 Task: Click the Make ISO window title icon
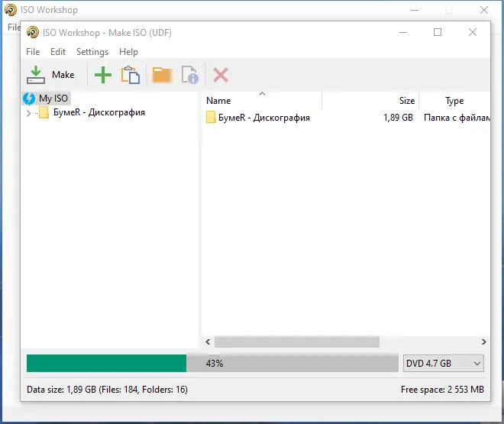[33, 32]
